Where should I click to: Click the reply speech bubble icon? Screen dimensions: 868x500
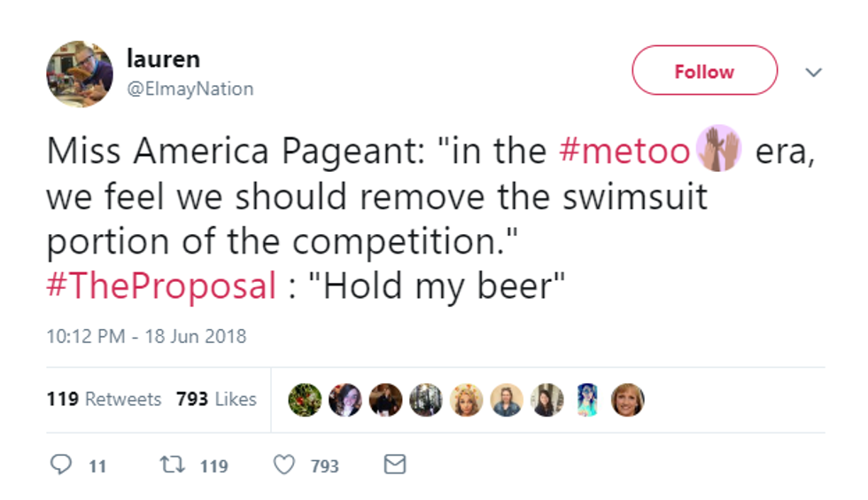[61, 465]
